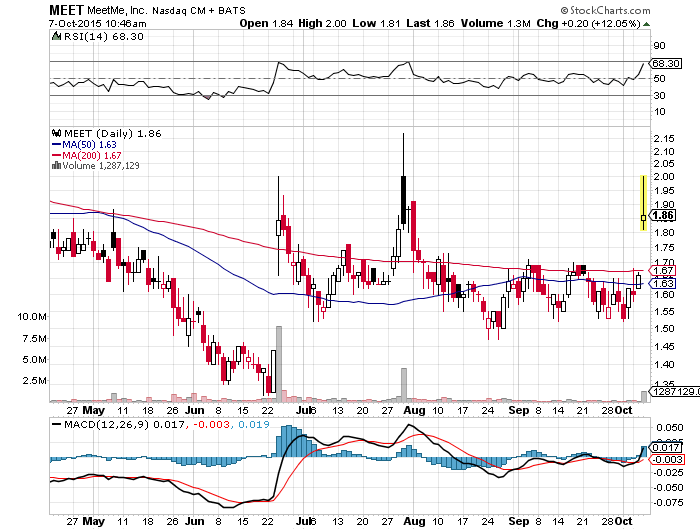Image resolution: width=700 pixels, height=530 pixels.
Task: Click the volume bars icon in the legend
Action: (56, 166)
